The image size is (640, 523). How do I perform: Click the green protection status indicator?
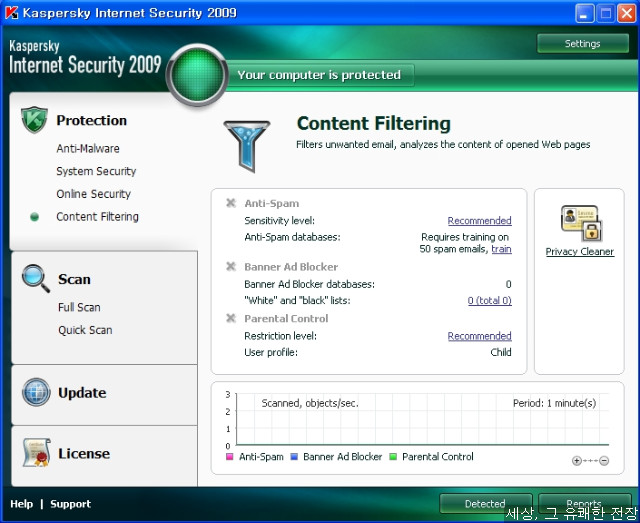pos(198,75)
